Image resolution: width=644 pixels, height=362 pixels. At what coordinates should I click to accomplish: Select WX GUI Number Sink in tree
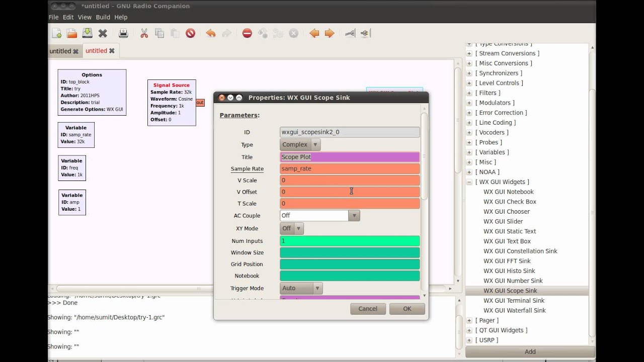tap(513, 281)
